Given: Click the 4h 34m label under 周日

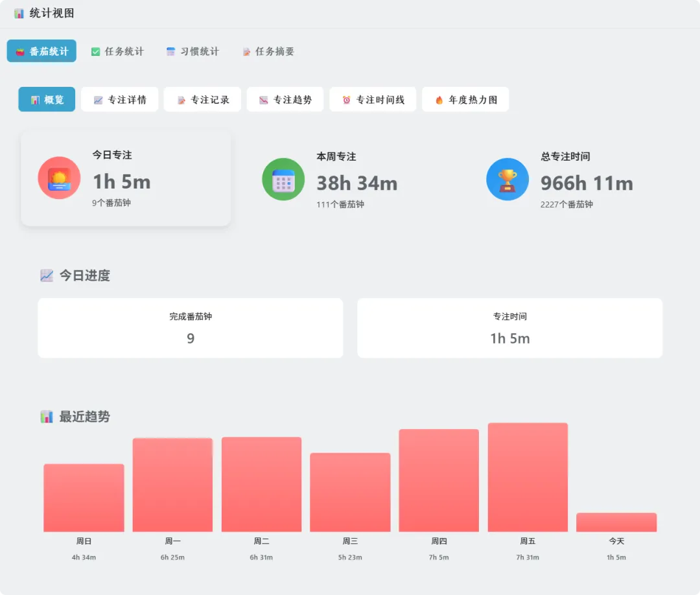Looking at the screenshot, I should [84, 557].
